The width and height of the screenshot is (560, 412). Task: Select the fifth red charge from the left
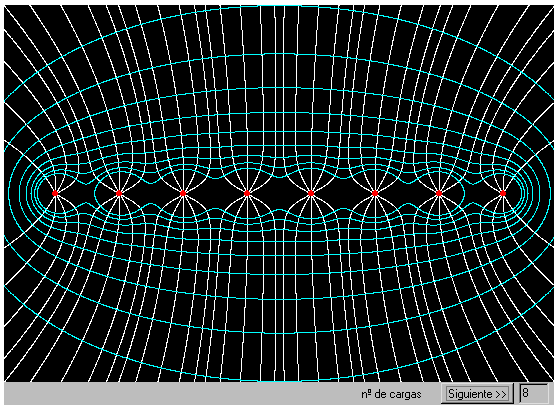(x=311, y=193)
